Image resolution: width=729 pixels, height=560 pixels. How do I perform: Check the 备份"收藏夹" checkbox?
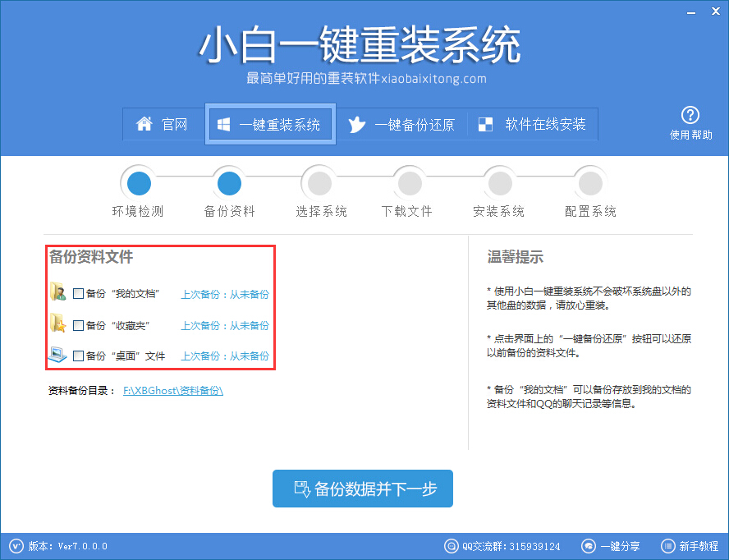[x=78, y=325]
